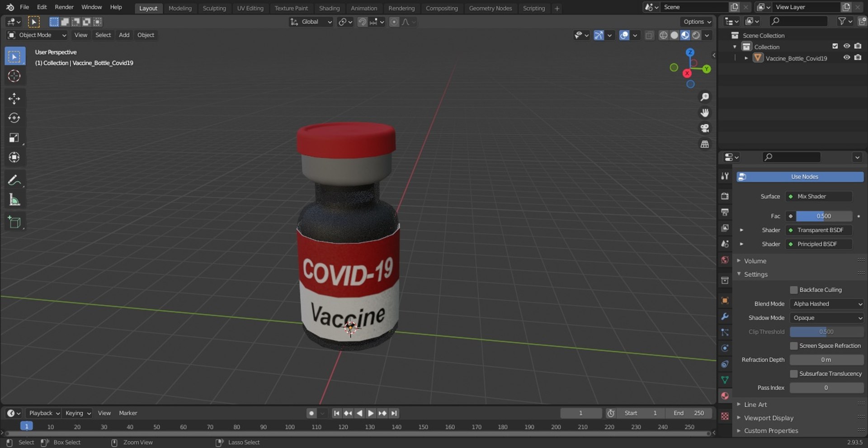Click the timeline End frame field
The image size is (868, 448).
click(689, 413)
